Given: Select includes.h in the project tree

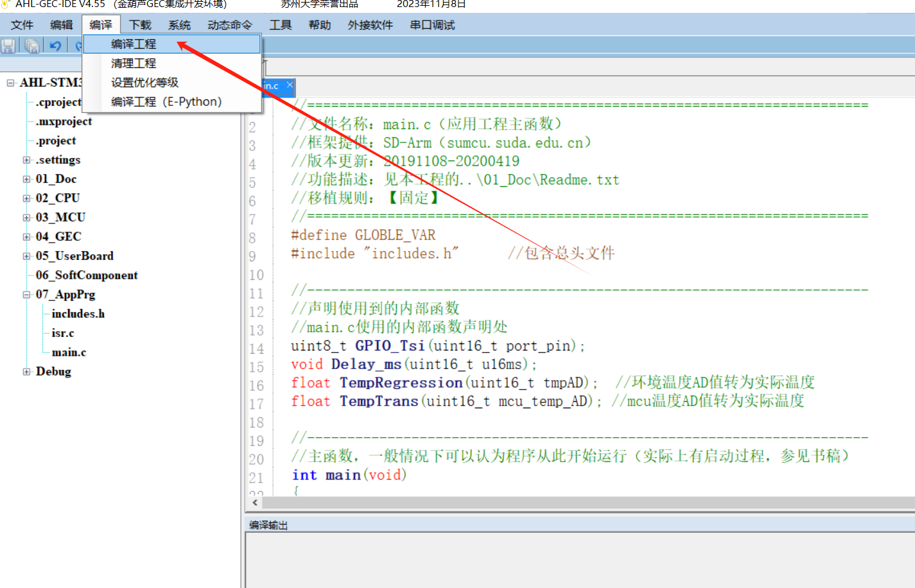Looking at the screenshot, I should 78,314.
